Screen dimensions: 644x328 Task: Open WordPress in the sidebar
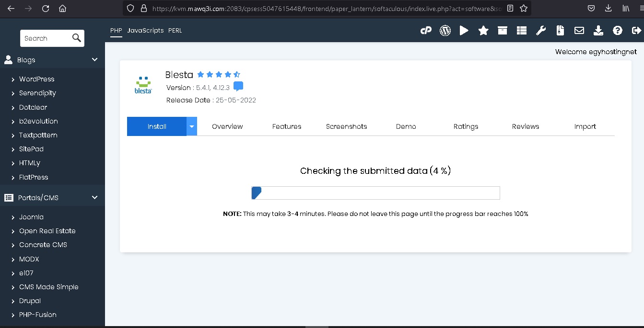36,79
